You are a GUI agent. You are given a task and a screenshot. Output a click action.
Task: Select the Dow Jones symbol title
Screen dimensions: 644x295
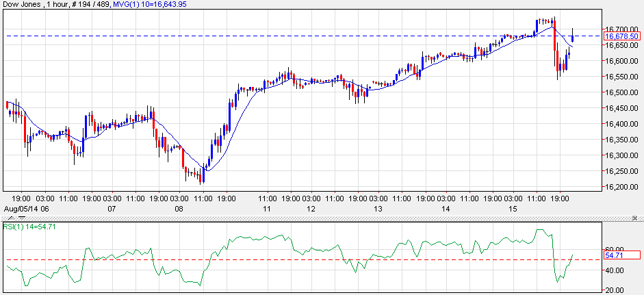tap(22, 4)
